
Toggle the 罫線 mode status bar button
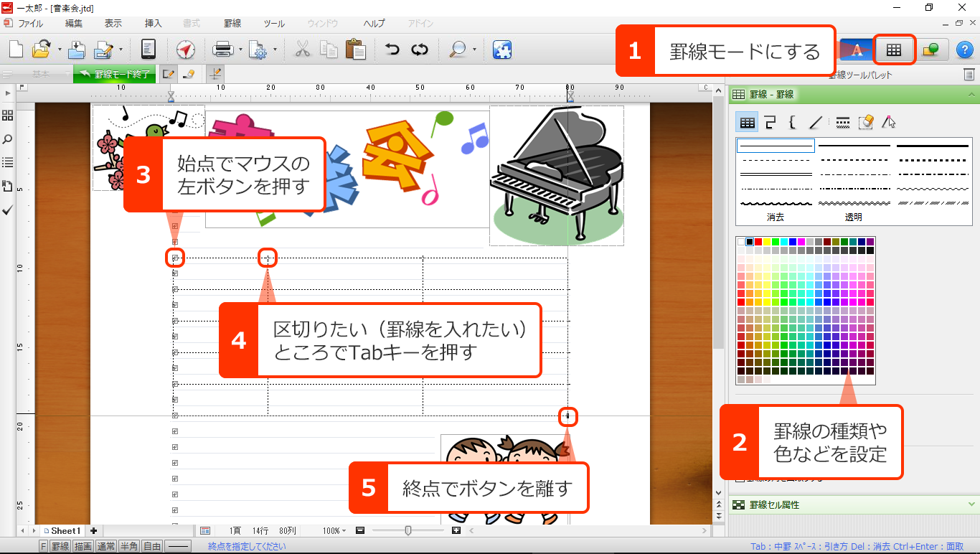[x=60, y=547]
